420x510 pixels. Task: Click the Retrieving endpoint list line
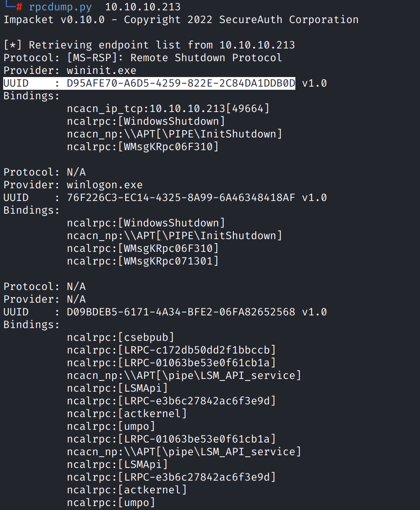tap(149, 45)
